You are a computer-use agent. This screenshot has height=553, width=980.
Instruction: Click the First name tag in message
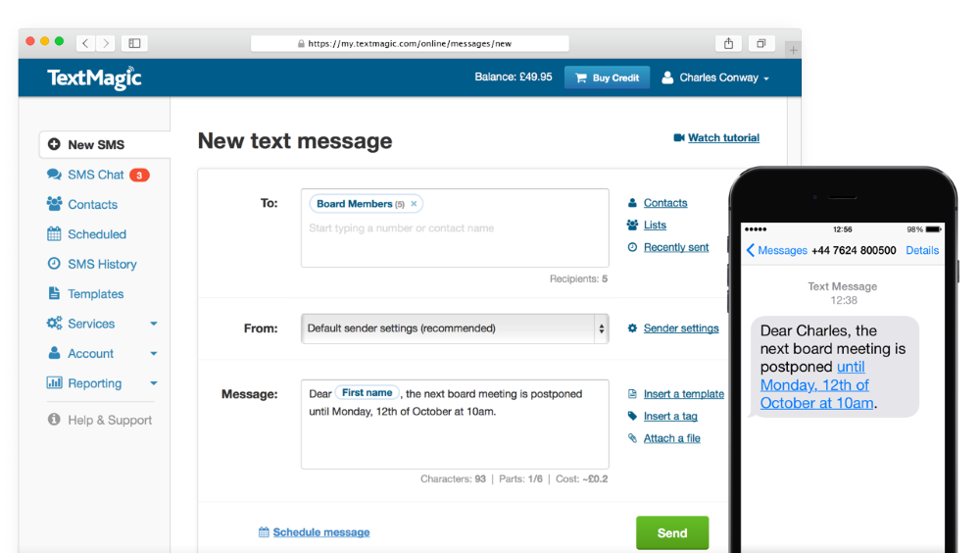pos(367,393)
